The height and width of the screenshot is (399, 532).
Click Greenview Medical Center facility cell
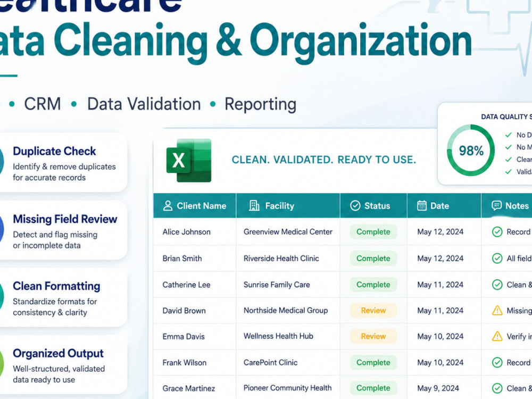click(288, 232)
